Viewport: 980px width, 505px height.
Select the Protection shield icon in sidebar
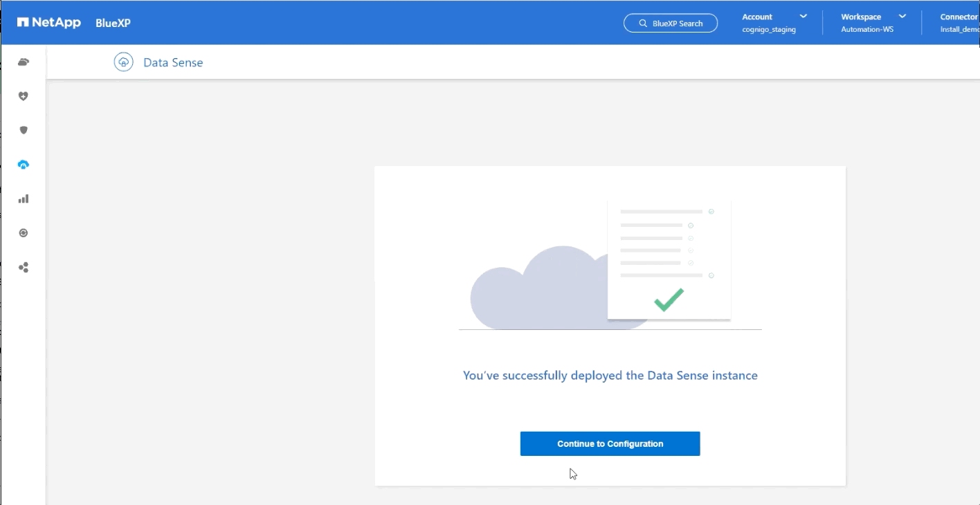tap(24, 131)
